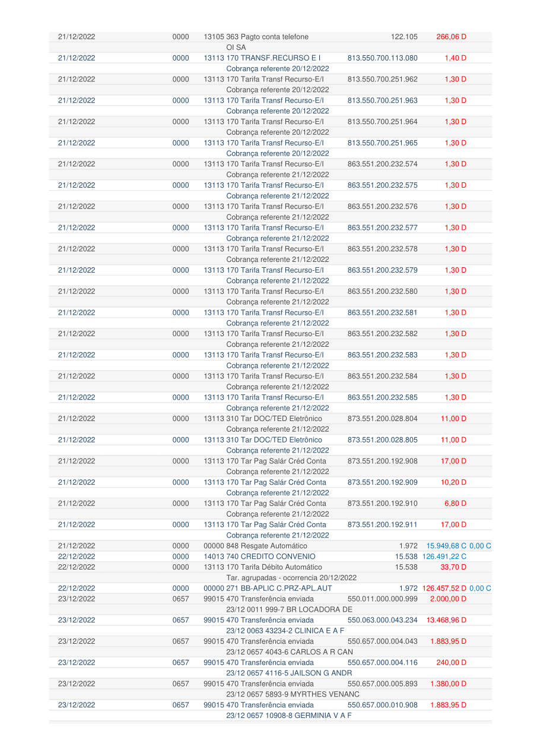Screen dimensions: 534x756
Task: Click the Pagto conta telefone entry
Action: pos(256,37)
